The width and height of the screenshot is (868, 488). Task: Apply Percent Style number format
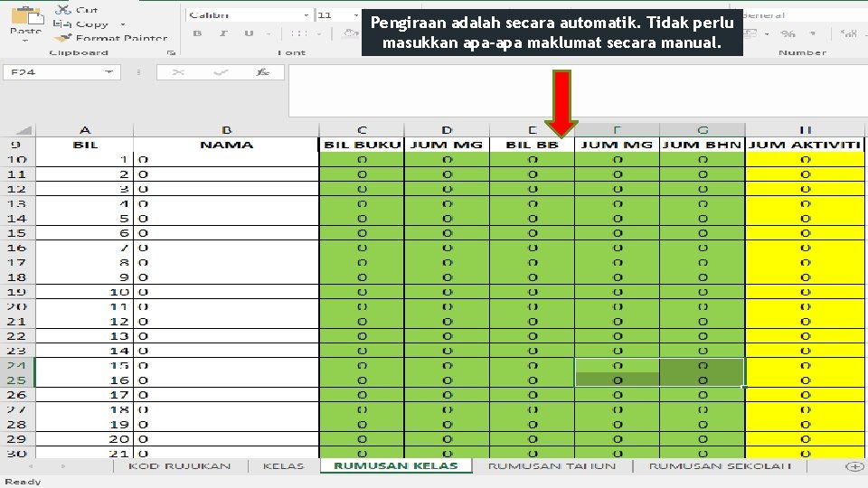pyautogui.click(x=788, y=33)
